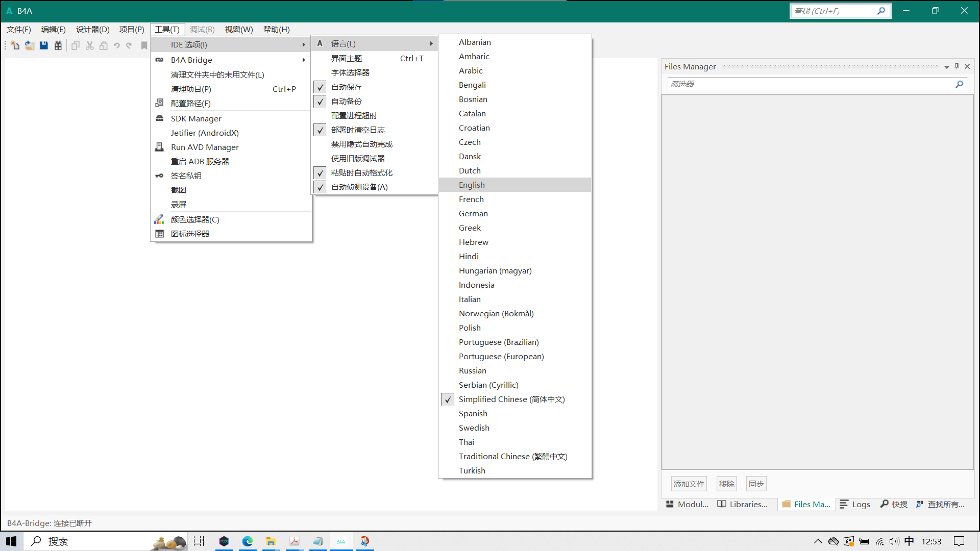Toggle the 自动保存 auto-save option
The width and height of the screenshot is (980, 551).
[375, 87]
